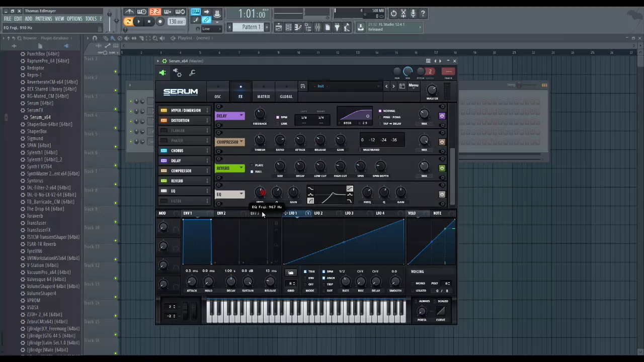Open the Serum wrapper settings gear icon
The height and width of the screenshot is (362, 644).
(x=177, y=73)
